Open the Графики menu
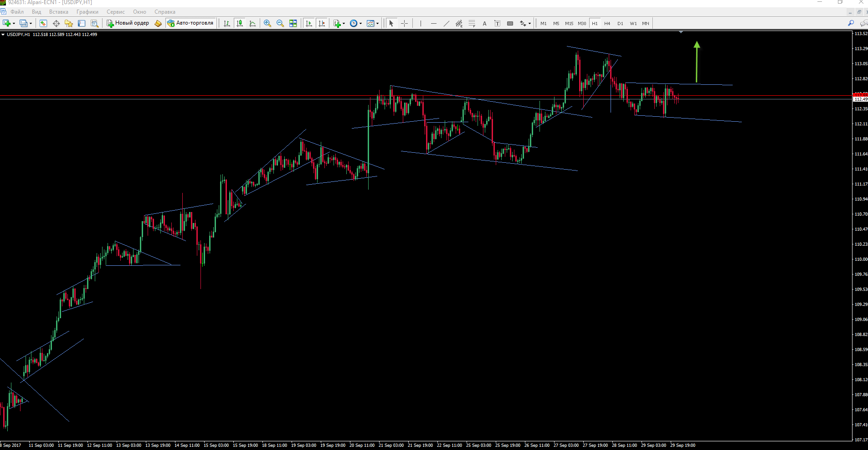Screen dimensions: 868x450 click(x=87, y=12)
